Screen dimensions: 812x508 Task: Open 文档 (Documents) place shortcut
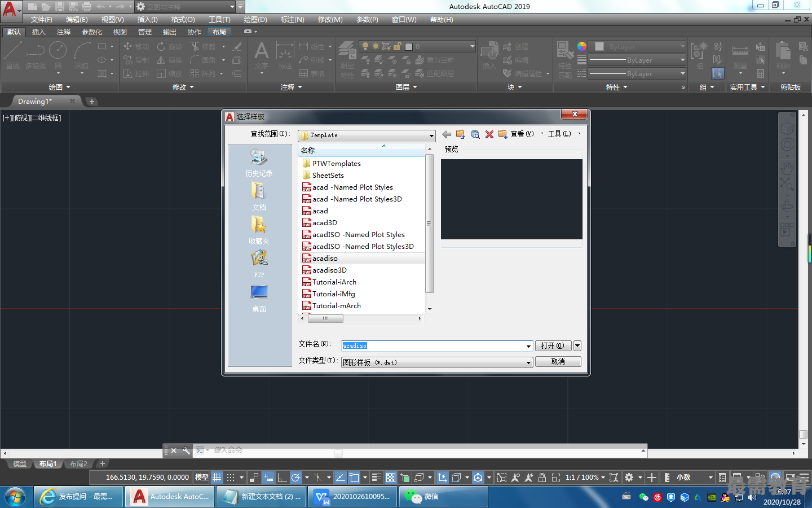point(259,196)
